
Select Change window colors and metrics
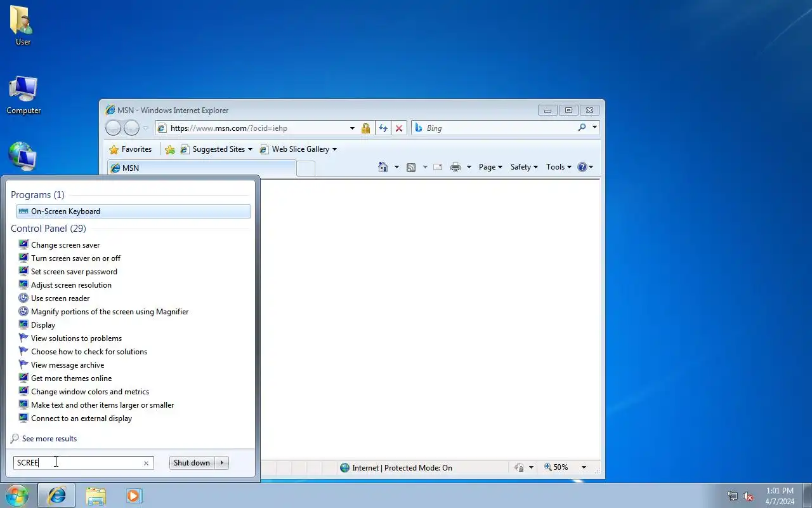pyautogui.click(x=89, y=392)
